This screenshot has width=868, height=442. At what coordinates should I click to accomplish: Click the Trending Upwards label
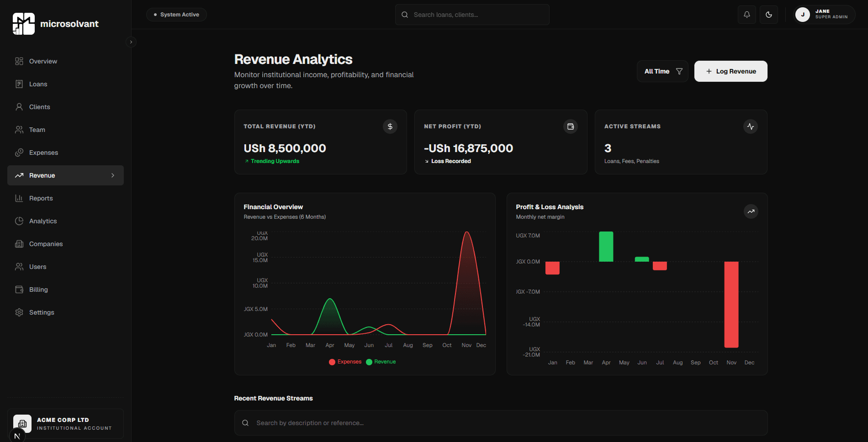275,161
